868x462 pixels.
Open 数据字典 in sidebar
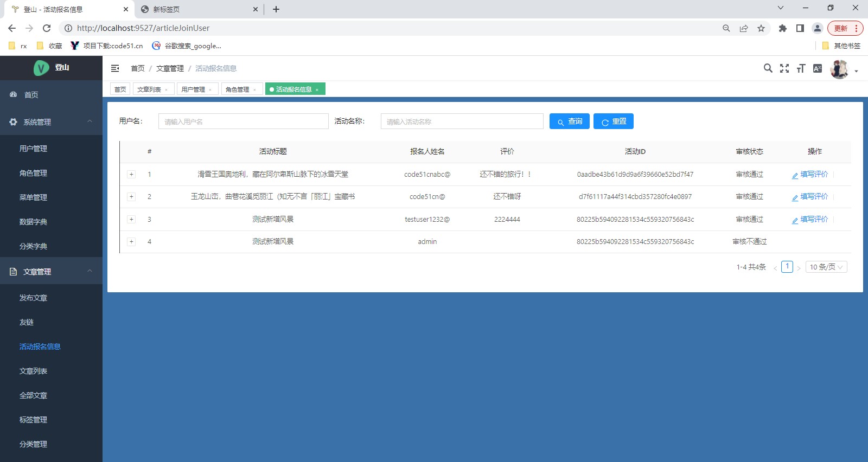(51, 222)
